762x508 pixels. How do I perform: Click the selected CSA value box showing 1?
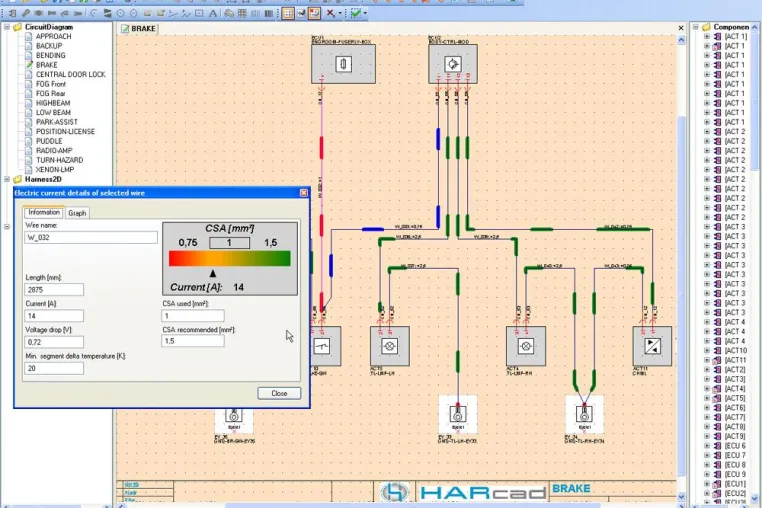pyautogui.click(x=229, y=243)
